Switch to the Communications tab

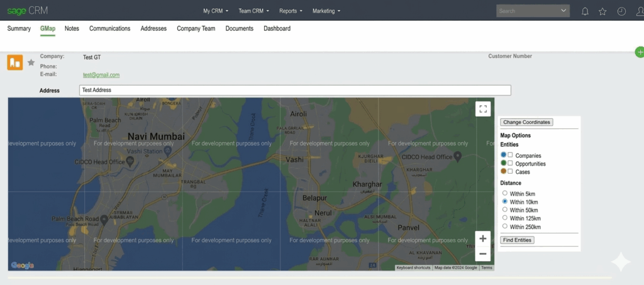(109, 28)
